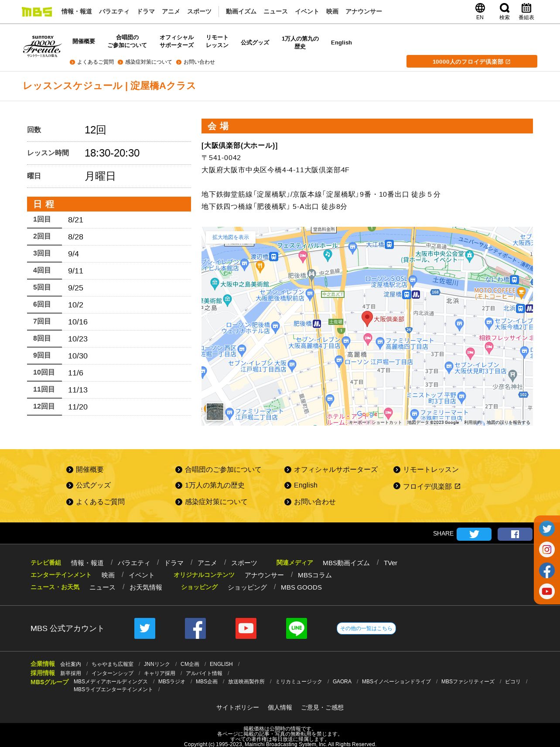The height and width of the screenshot is (747, 560).
Task: Click その他の一覧はこちら button
Action: (366, 628)
